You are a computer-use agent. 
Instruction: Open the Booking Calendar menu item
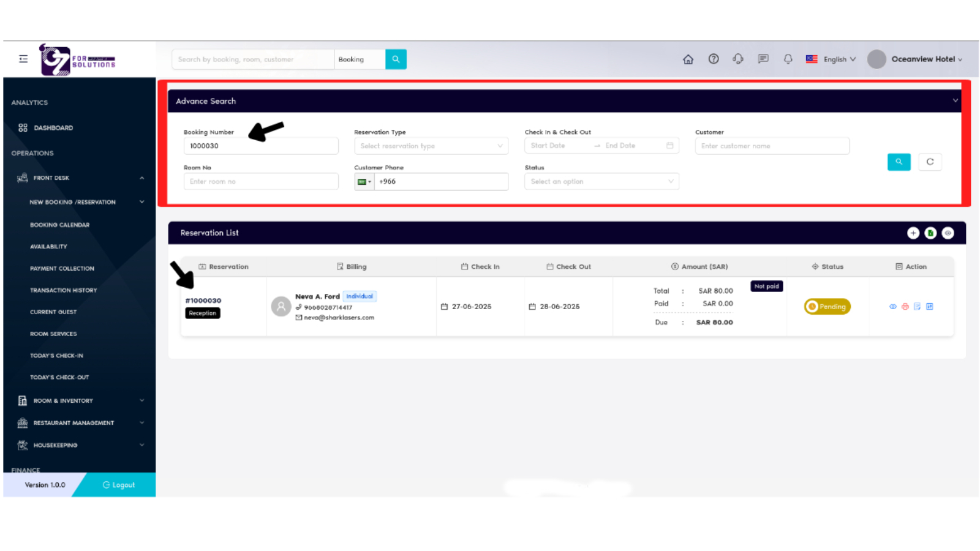pyautogui.click(x=59, y=225)
